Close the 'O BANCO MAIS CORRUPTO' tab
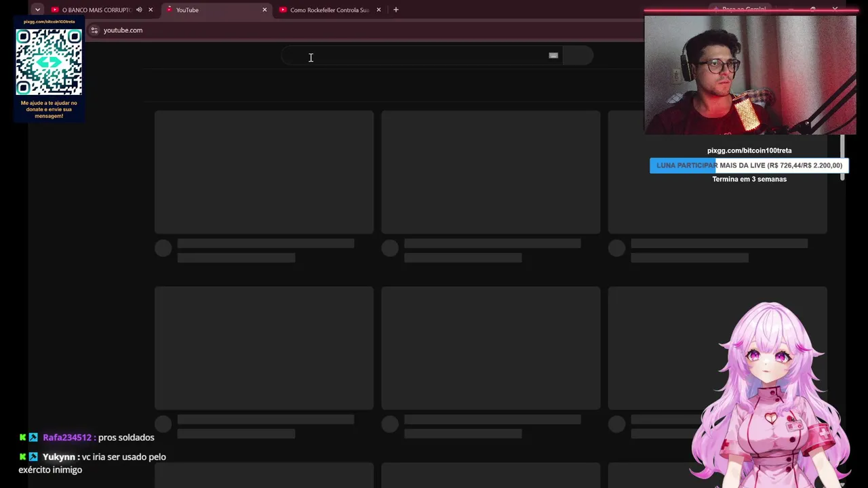The width and height of the screenshot is (868, 488). (x=151, y=9)
